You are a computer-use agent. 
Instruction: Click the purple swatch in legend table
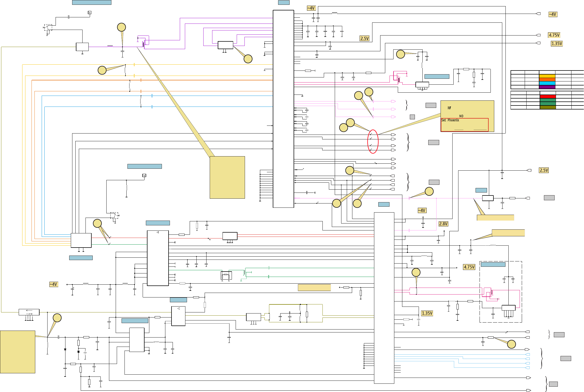coord(547,87)
